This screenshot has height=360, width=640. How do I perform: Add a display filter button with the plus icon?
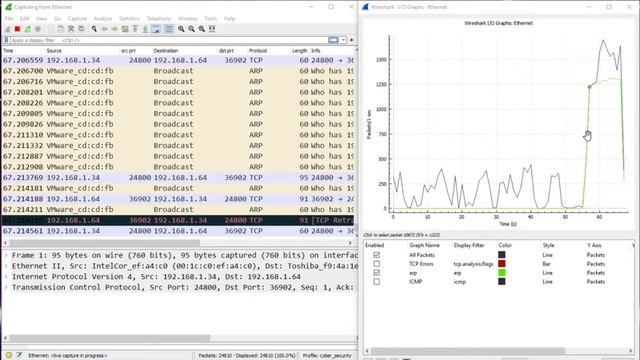351,40
